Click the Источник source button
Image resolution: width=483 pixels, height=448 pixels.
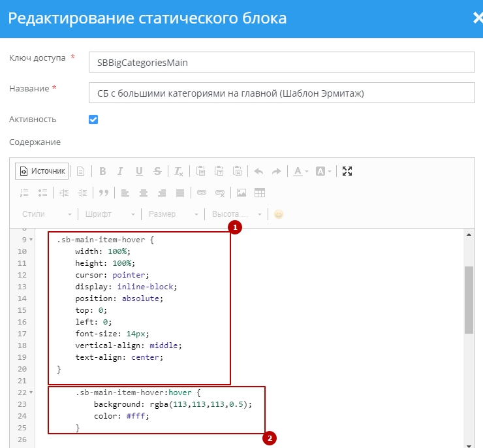click(42, 171)
